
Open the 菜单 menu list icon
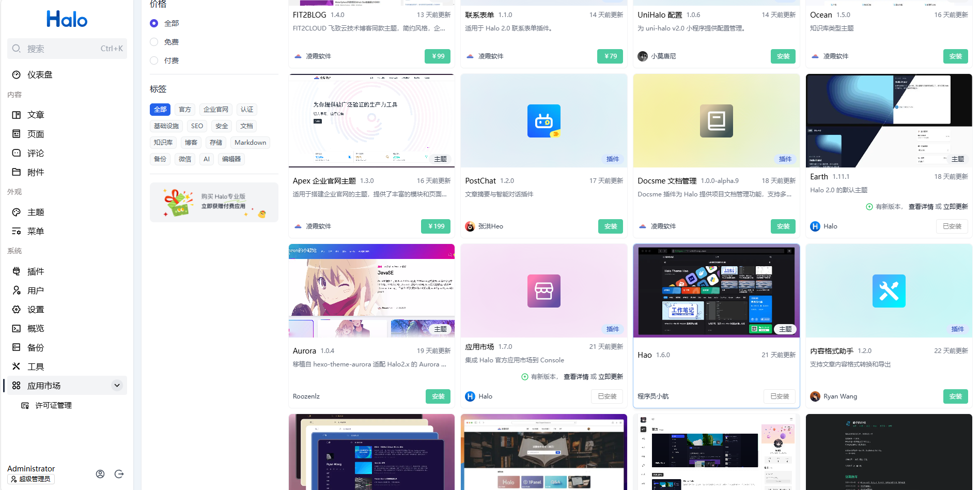pos(17,231)
